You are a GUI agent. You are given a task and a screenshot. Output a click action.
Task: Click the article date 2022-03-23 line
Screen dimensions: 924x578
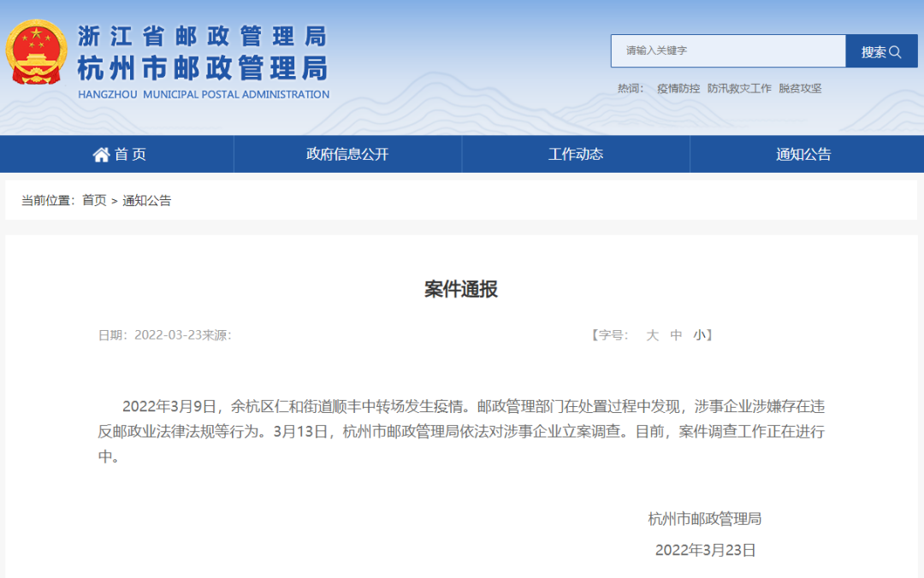164,335
